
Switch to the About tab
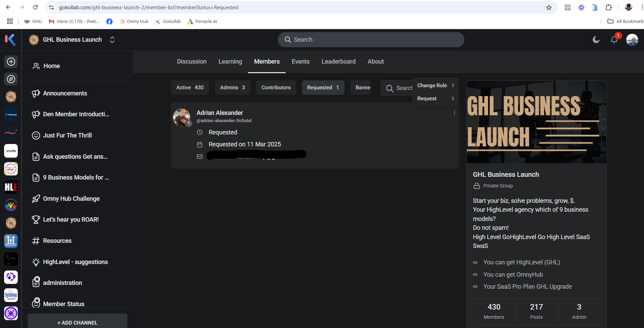click(376, 62)
